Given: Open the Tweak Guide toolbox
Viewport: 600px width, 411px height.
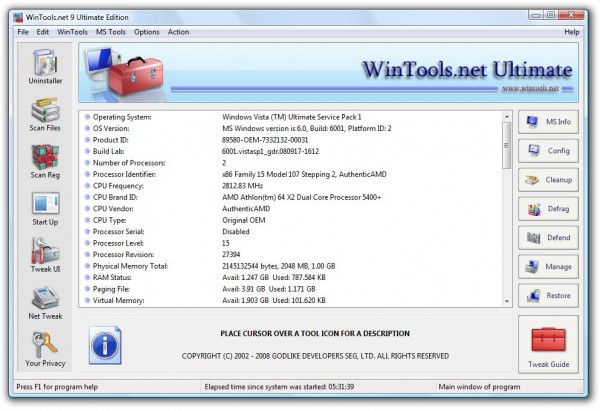Looking at the screenshot, I should 548,344.
